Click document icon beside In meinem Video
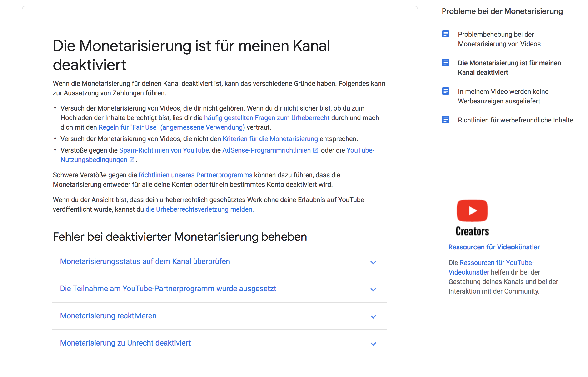 [x=445, y=91]
